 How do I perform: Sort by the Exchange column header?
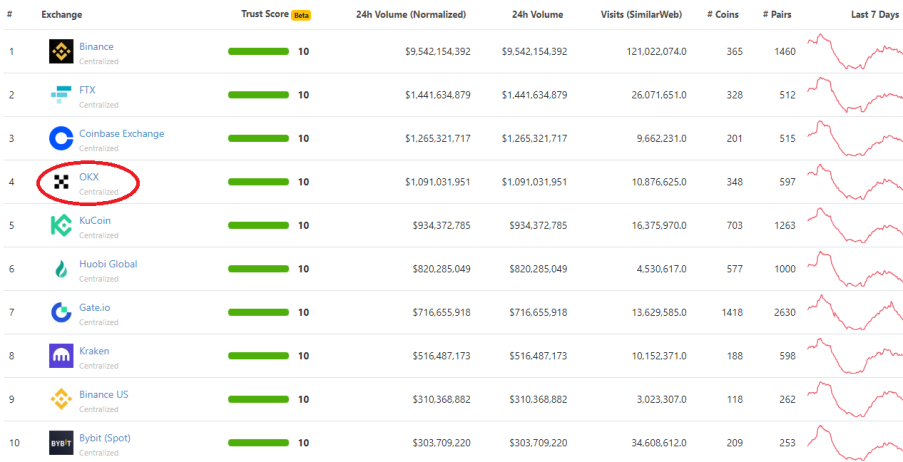click(x=62, y=14)
